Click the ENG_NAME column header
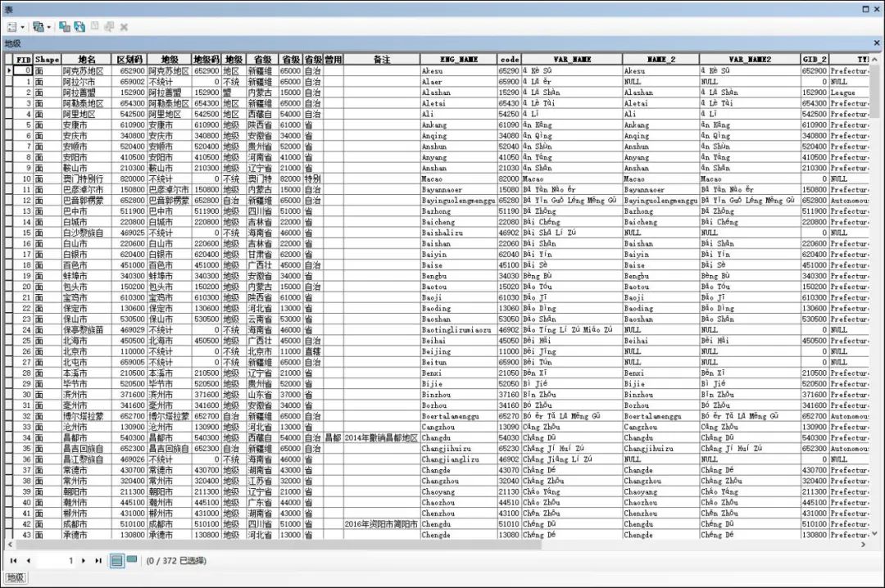The width and height of the screenshot is (885, 588). [458, 59]
